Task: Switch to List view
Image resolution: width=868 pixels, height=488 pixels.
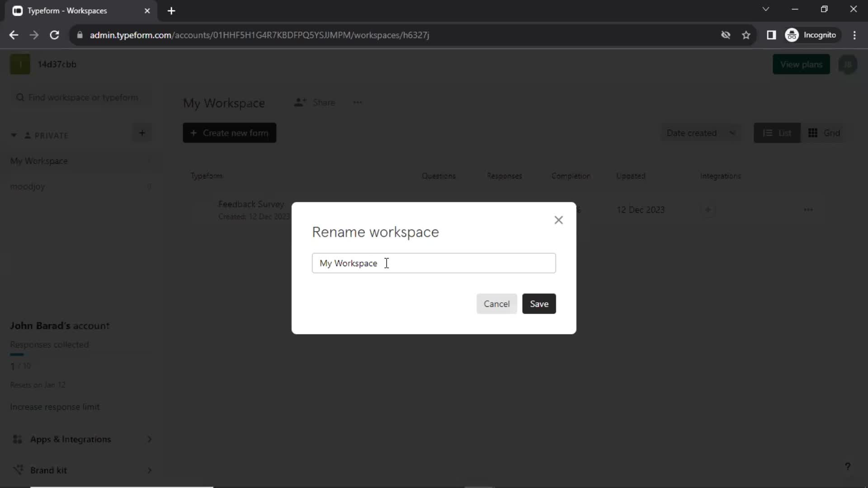Action: (777, 133)
